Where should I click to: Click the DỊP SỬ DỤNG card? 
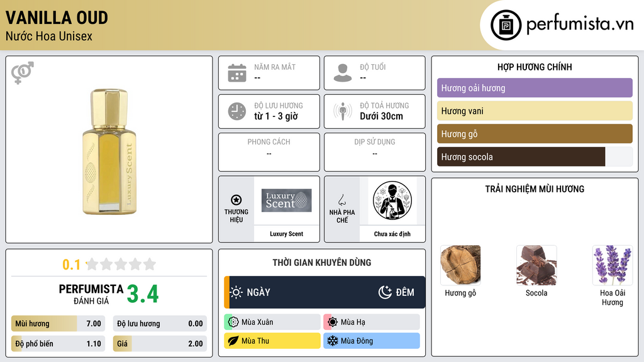pos(375,152)
